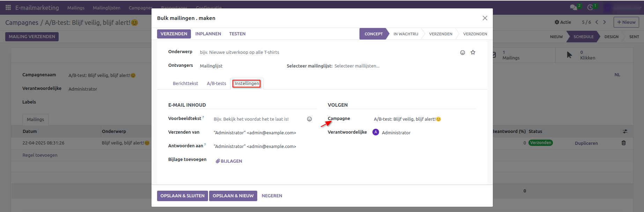
Task: Click the VERZENDEN button in the dialog
Action: coord(174,34)
